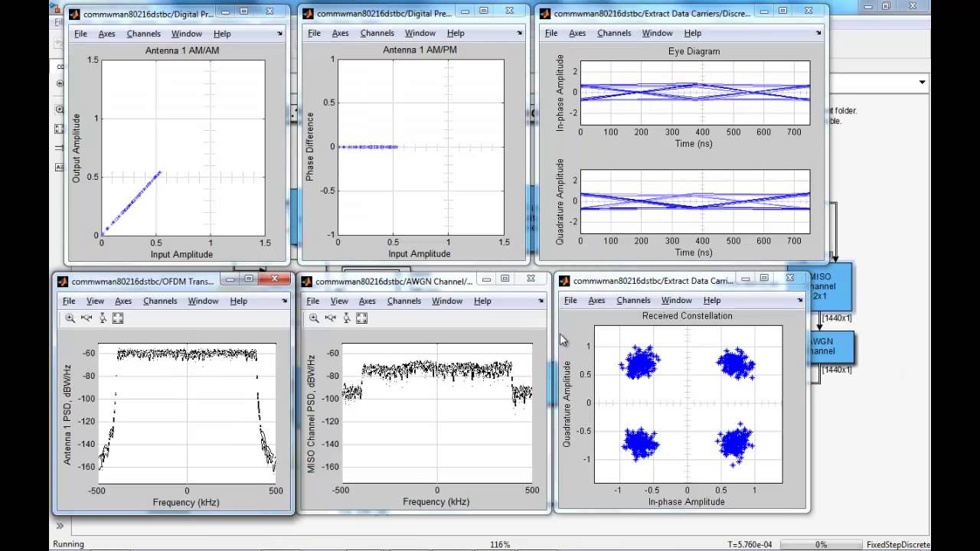980x551 pixels.
Task: Open Axes menu in AWGN Channel scope
Action: click(x=367, y=301)
